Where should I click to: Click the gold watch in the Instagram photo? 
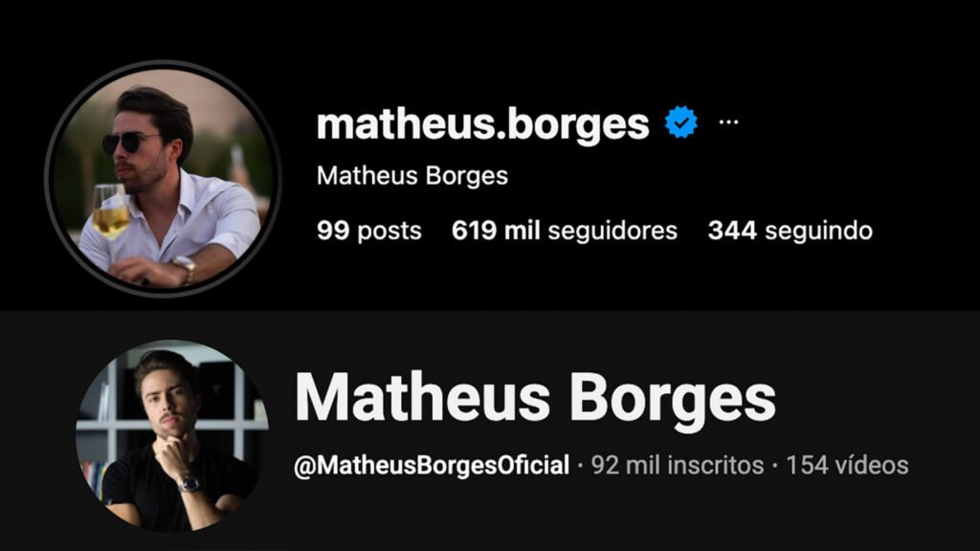click(x=186, y=269)
